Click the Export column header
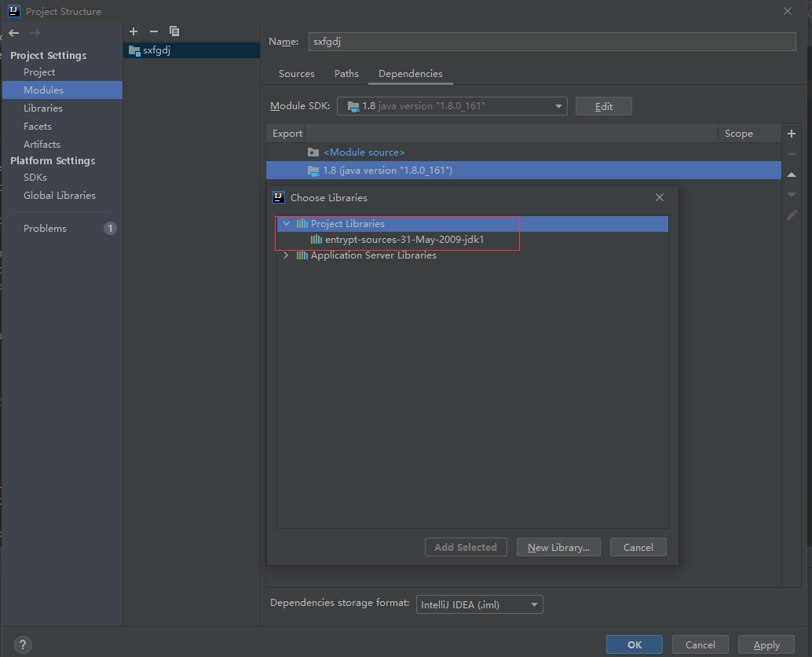The image size is (812, 657). point(287,134)
